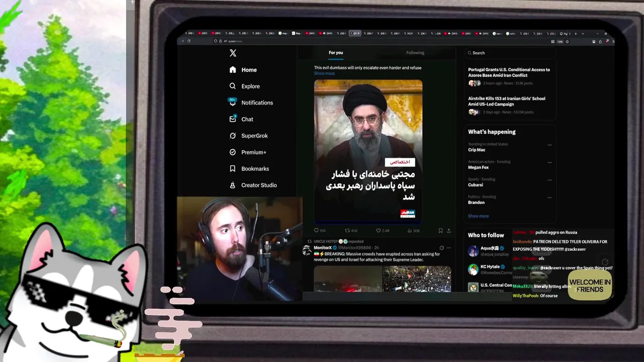644x362 pixels.
Task: Open the Crip Mac trending topic
Action: [509, 147]
